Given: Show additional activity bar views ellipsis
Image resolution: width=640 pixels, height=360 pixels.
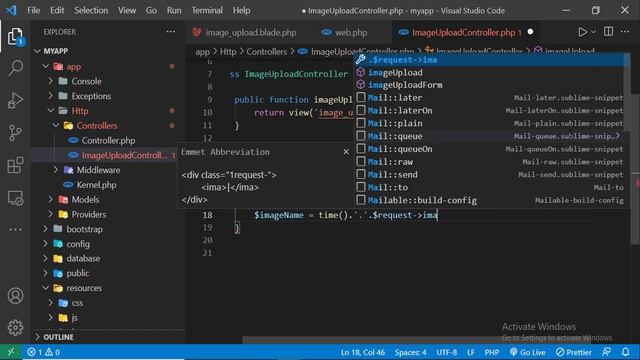Looking at the screenshot, I should click(x=16, y=229).
